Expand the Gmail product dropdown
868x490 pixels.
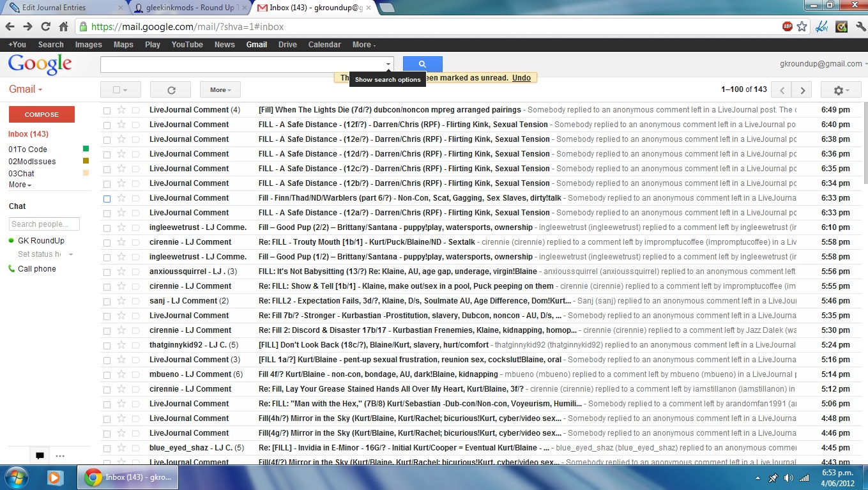[x=26, y=89]
